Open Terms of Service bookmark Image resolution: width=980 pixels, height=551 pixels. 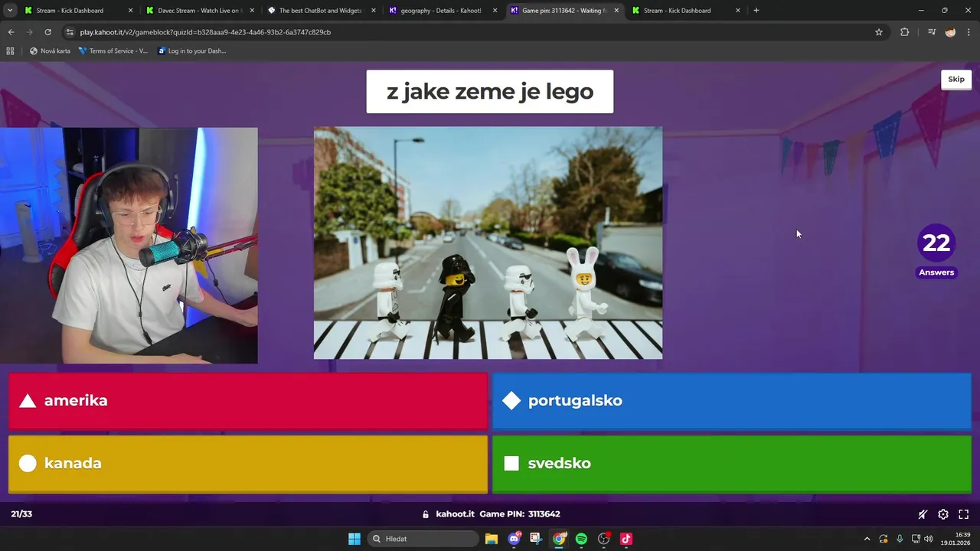tap(113, 51)
